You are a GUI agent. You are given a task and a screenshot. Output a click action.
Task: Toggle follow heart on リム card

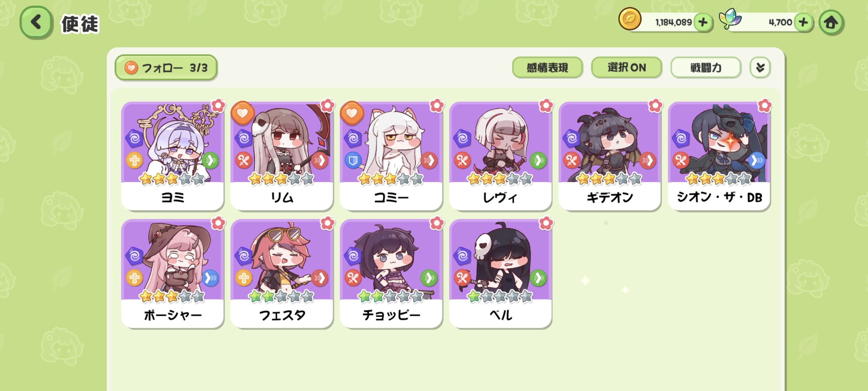point(242,113)
